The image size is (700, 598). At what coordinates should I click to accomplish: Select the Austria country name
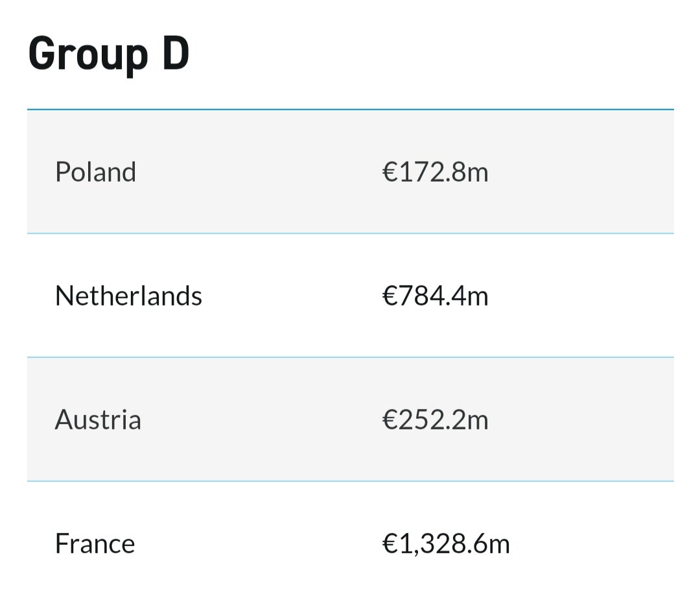tap(99, 420)
